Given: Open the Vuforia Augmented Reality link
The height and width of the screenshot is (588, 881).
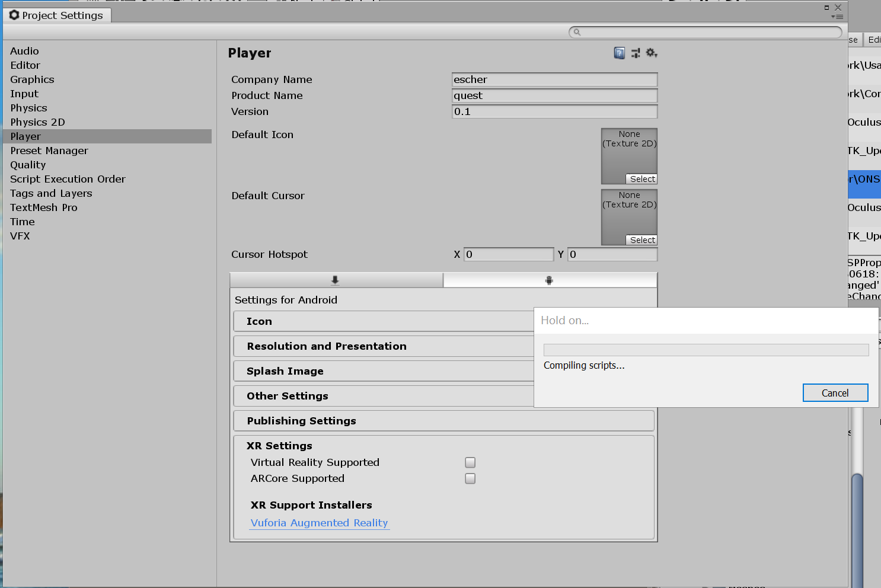Looking at the screenshot, I should point(319,523).
